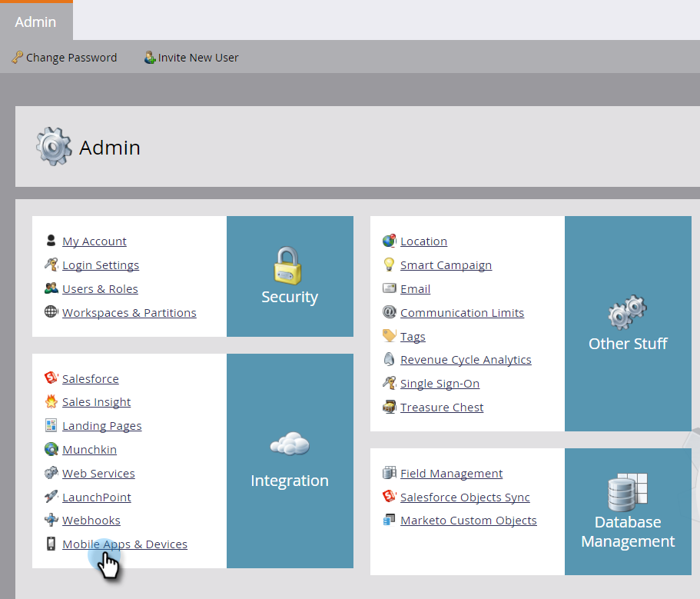
Task: Go to Users & Roles
Action: tap(100, 289)
